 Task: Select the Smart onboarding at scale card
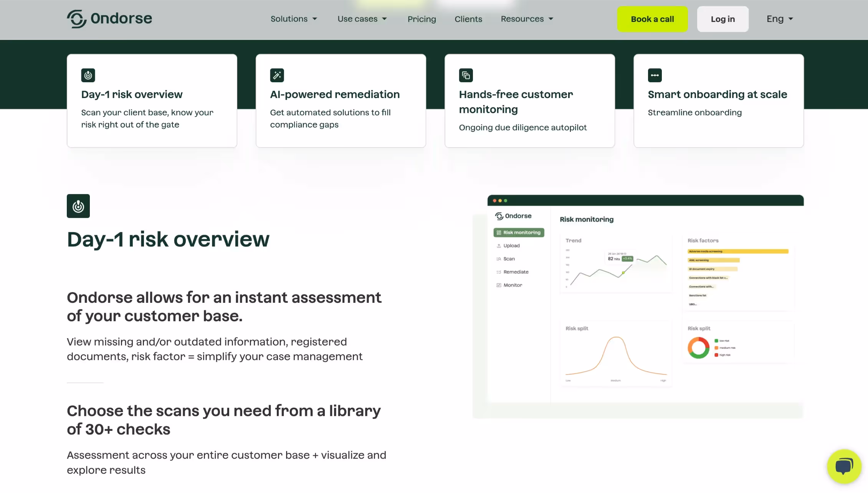(718, 101)
